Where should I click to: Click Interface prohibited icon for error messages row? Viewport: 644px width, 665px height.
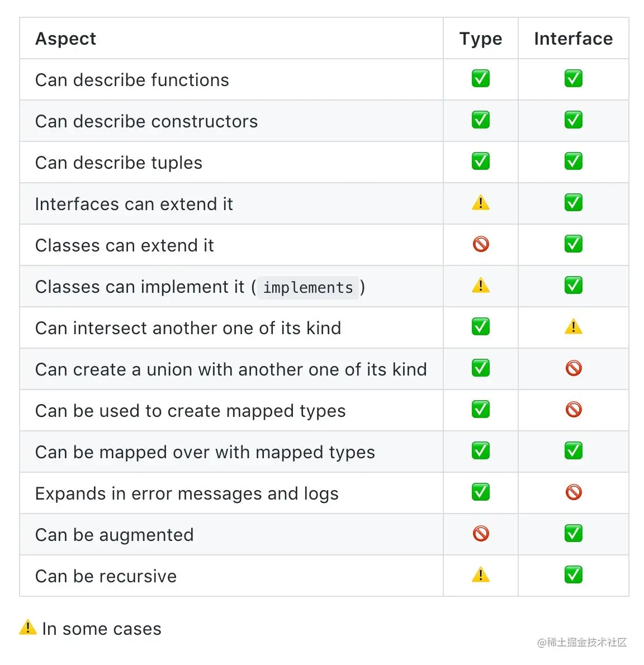click(573, 492)
